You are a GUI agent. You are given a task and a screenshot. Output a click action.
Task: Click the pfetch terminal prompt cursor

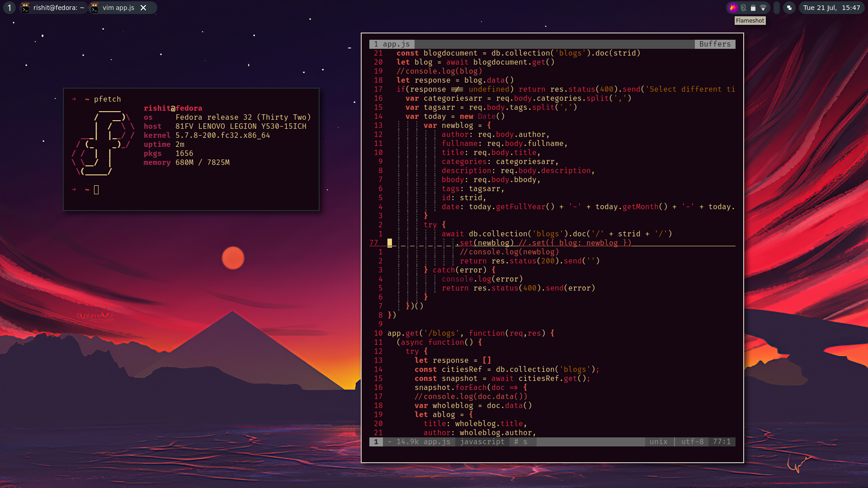(x=96, y=190)
